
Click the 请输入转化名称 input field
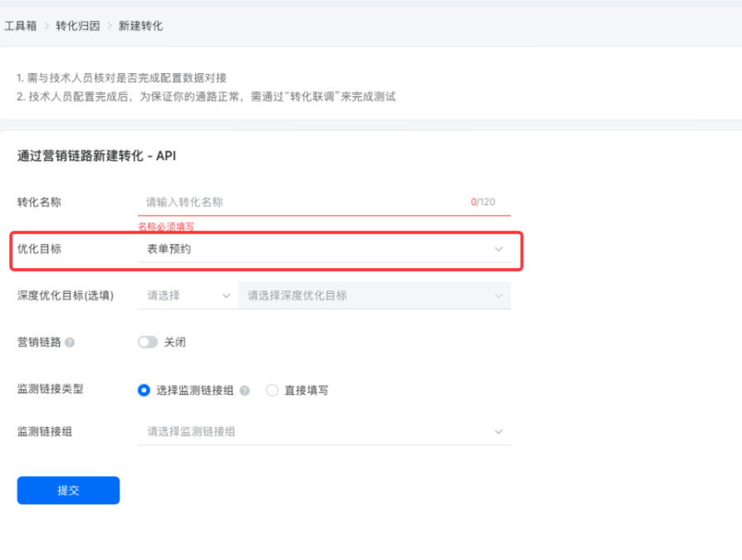click(325, 202)
